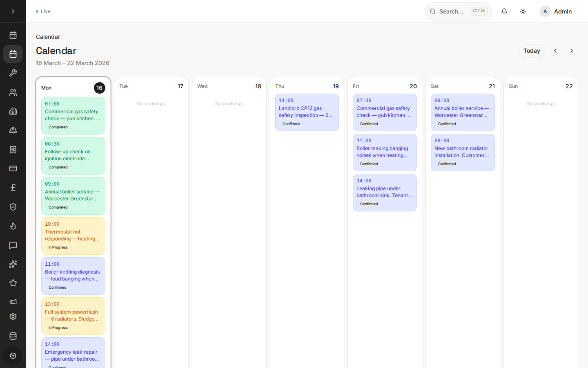Open the marketing megaphone icon

pos(13,301)
